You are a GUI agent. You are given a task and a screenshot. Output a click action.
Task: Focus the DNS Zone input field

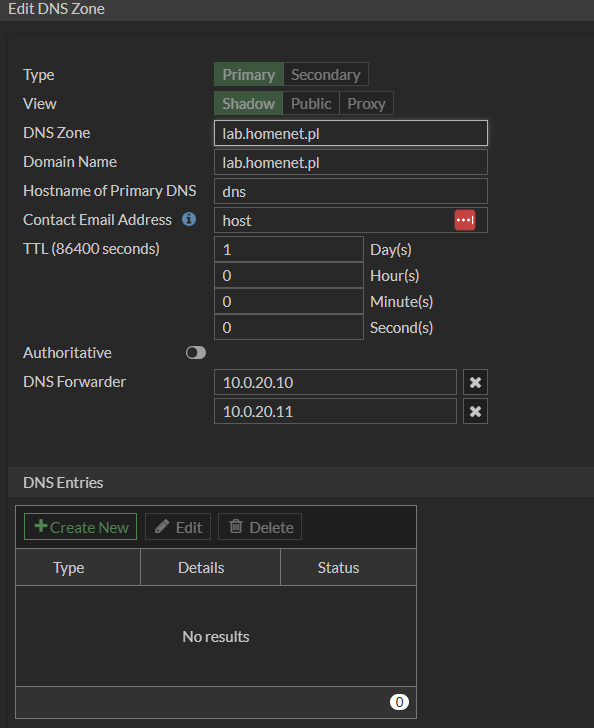(x=351, y=133)
